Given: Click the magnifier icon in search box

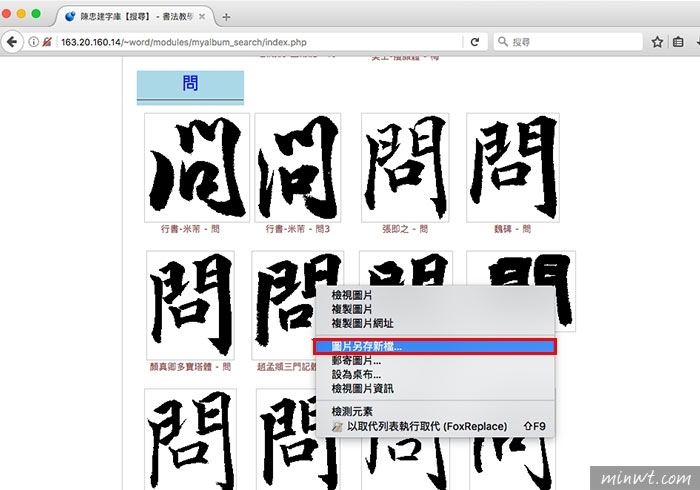Looking at the screenshot, I should (503, 42).
